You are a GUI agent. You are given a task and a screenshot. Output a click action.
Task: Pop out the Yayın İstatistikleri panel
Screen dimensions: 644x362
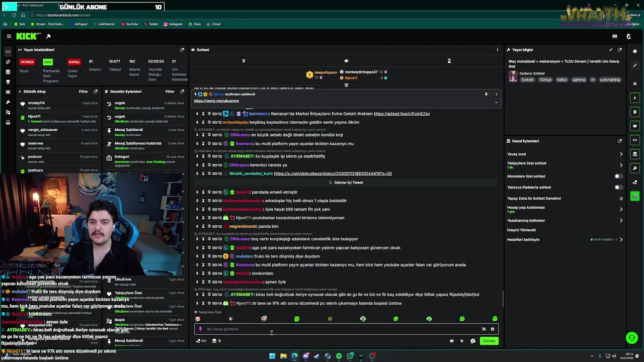pos(182,50)
